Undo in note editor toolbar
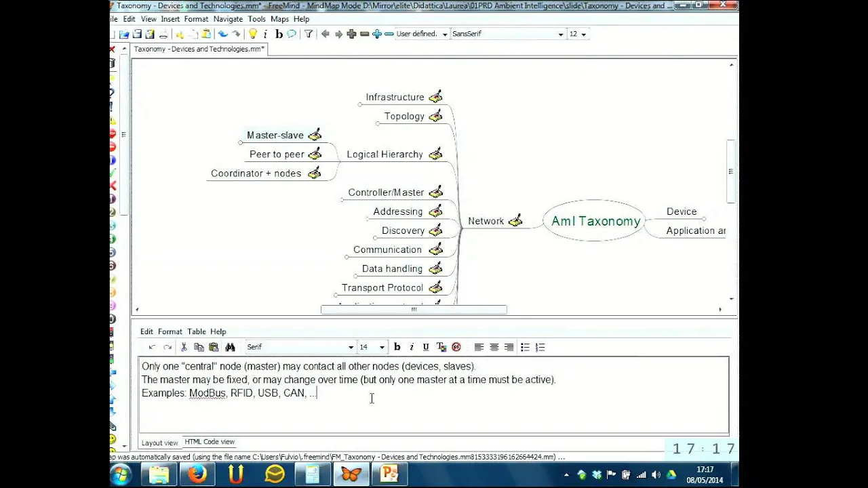 point(152,347)
